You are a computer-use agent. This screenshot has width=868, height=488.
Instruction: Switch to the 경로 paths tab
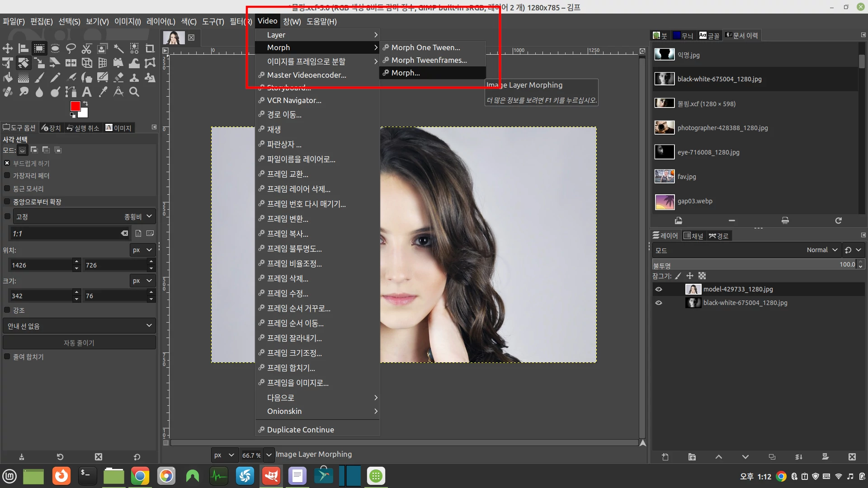pos(718,236)
